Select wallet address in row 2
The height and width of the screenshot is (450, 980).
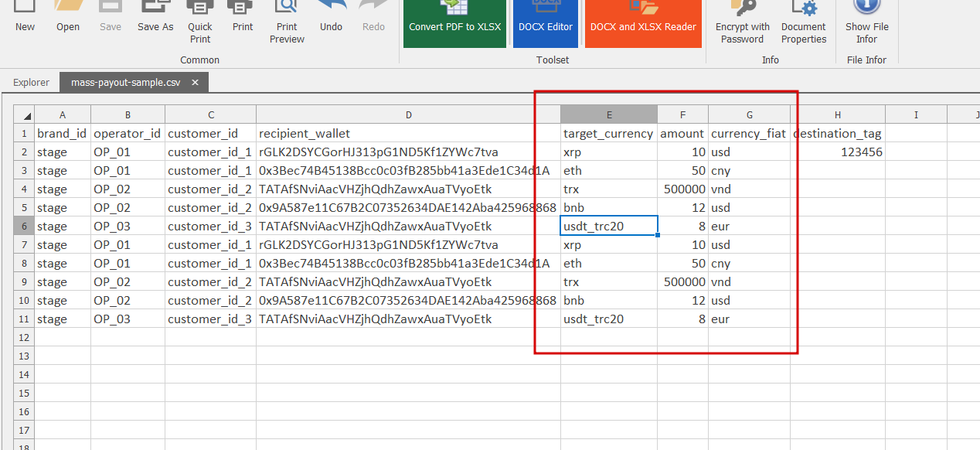click(x=408, y=152)
